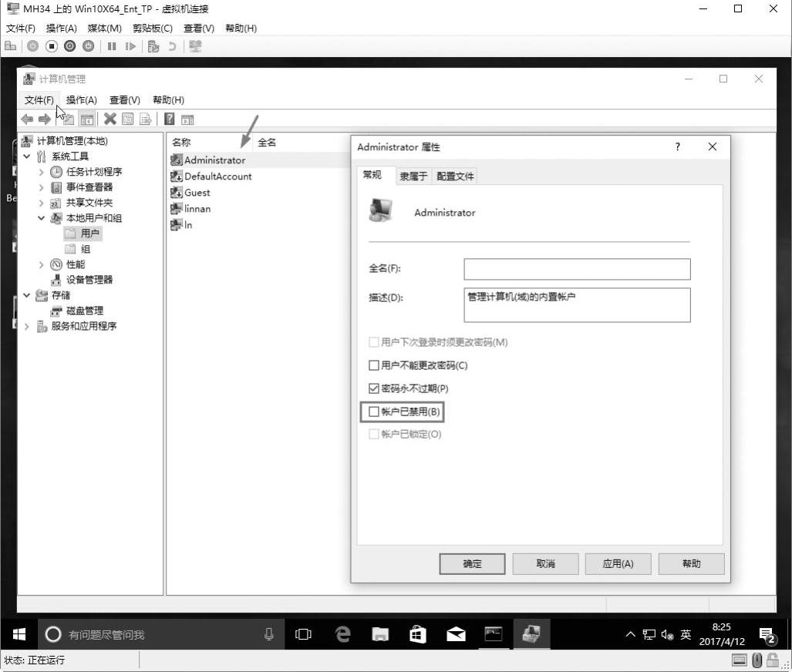This screenshot has height=672, width=792.
Task: Open Edge browser from taskbar
Action: 342,634
